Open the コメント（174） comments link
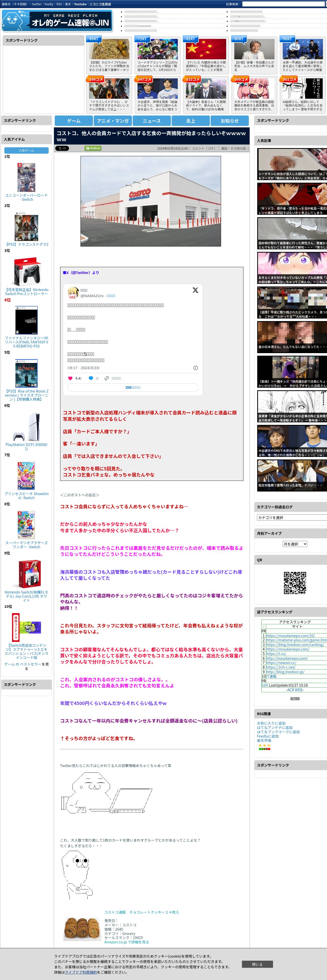This screenshot has height=980, width=327. click(205, 148)
